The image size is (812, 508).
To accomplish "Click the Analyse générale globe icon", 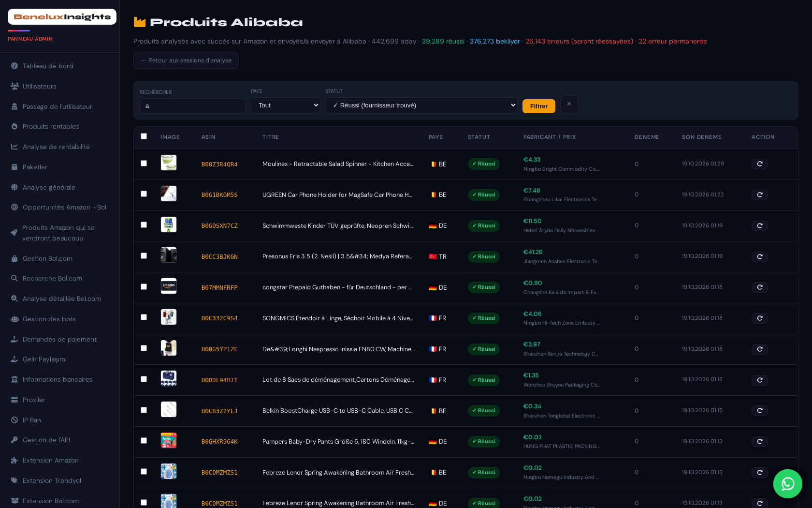I will click(x=14, y=187).
